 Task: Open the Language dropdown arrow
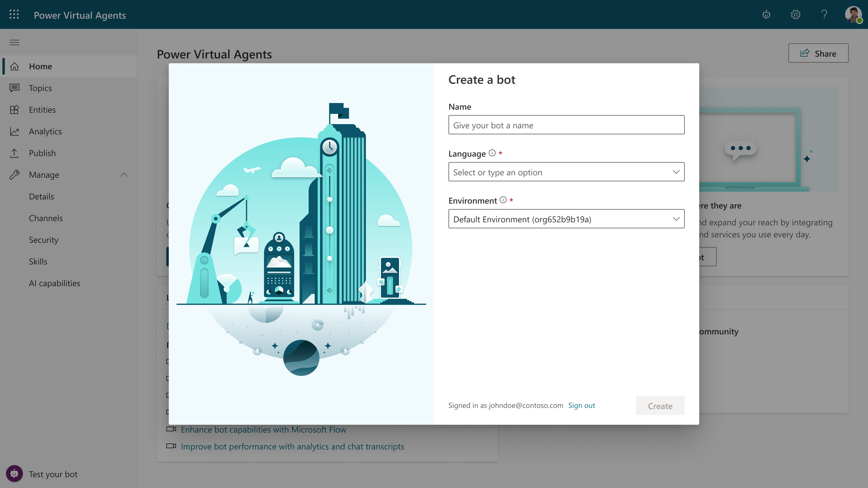point(676,172)
